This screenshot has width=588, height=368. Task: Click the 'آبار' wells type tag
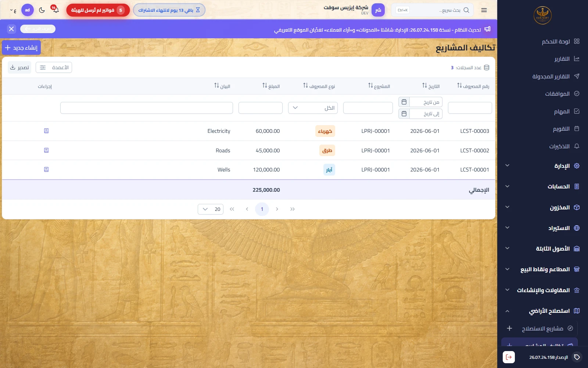[x=329, y=170]
